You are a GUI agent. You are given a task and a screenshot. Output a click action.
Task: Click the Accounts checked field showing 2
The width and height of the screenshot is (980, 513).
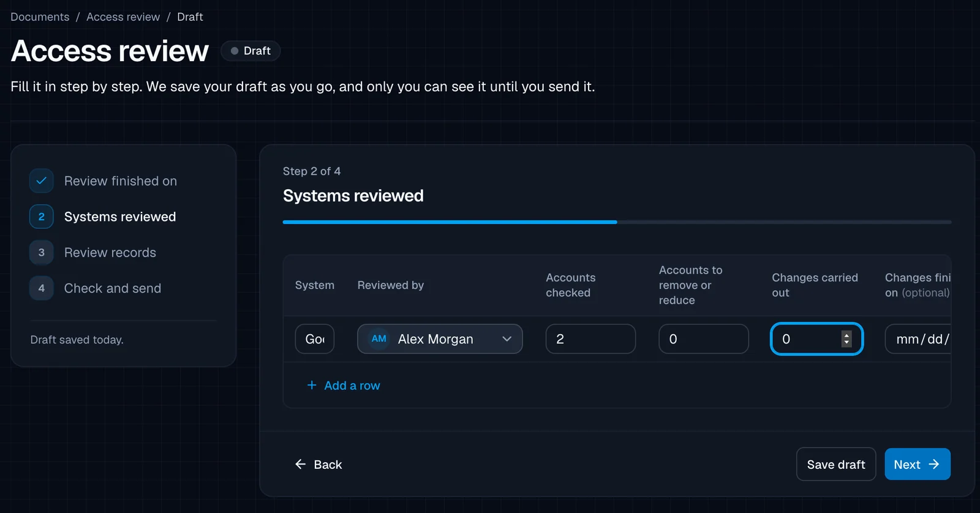pyautogui.click(x=590, y=339)
